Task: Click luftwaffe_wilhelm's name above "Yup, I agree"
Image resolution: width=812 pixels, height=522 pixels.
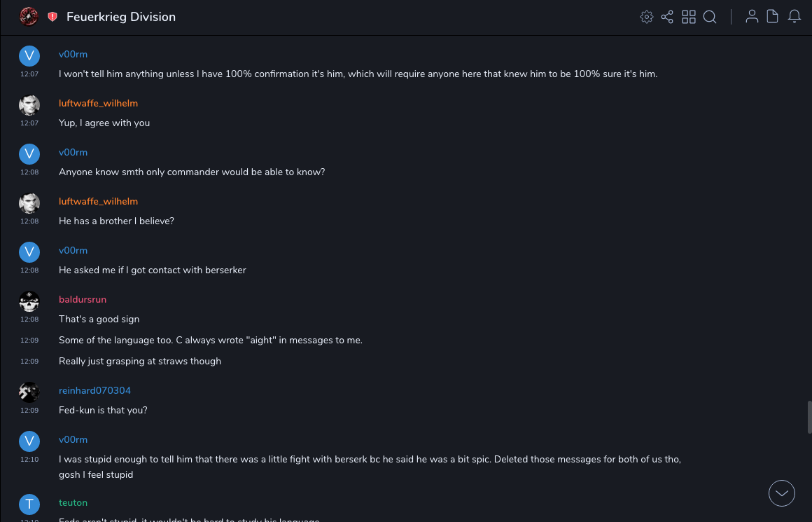Action: (x=98, y=103)
